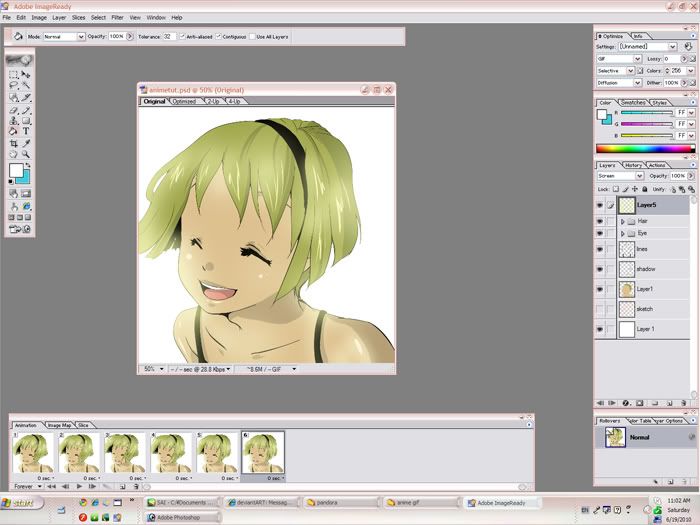700x525 pixels.
Task: Hide the shadow layer
Action: point(600,269)
